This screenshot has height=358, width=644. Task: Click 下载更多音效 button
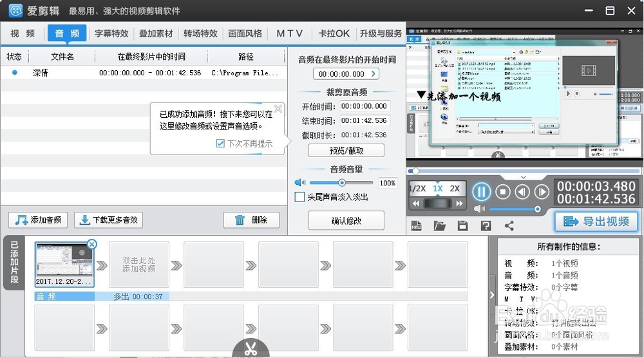(108, 220)
